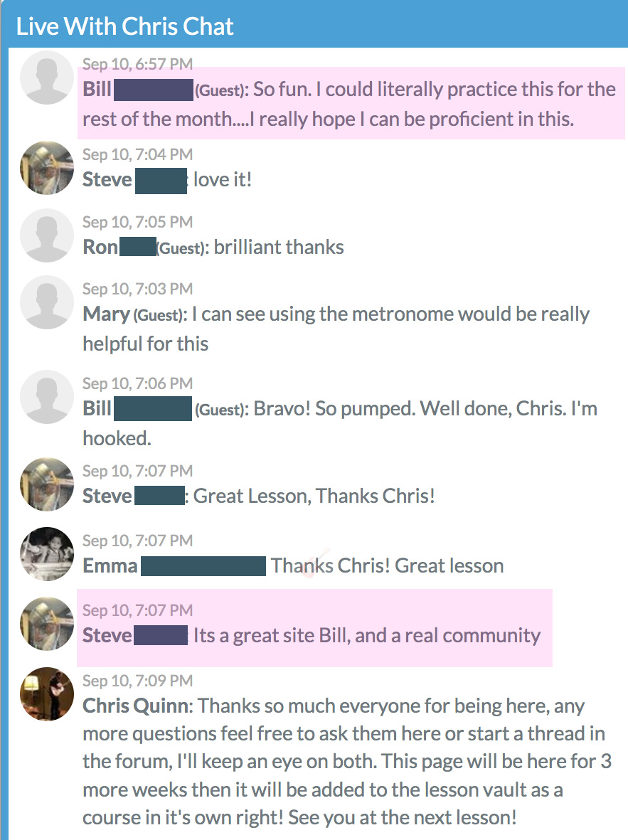The width and height of the screenshot is (628, 840).
Task: Click Steve's avatar beside "Its a great site Bill"
Action: click(47, 624)
